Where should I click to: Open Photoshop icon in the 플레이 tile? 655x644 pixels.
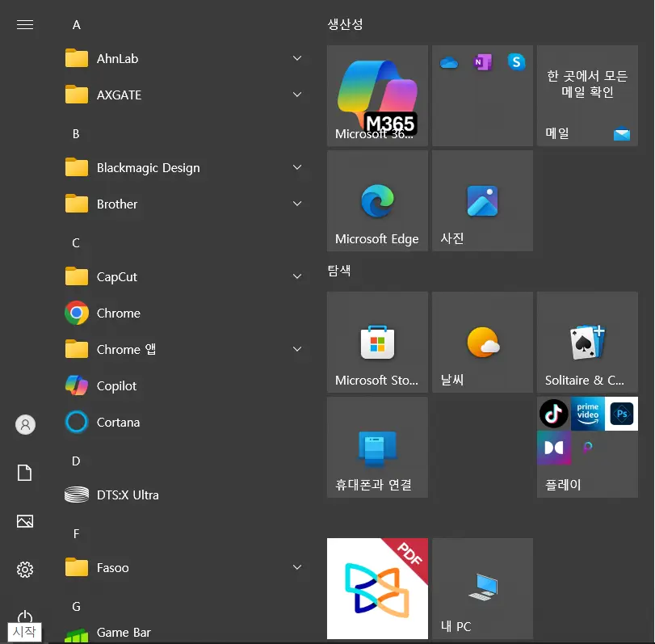tap(621, 414)
